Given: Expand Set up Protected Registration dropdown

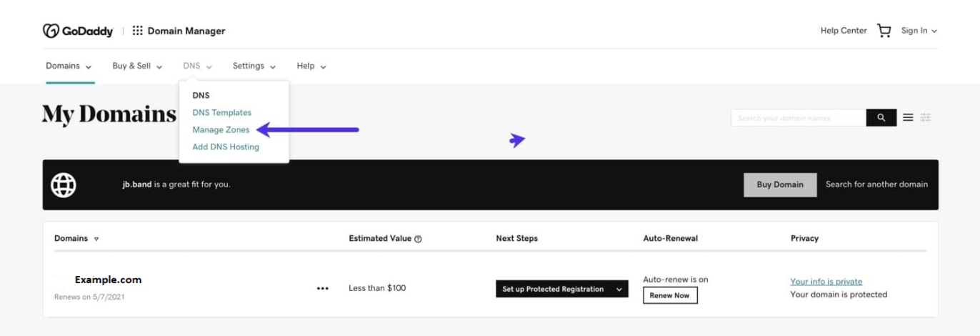Looking at the screenshot, I should (619, 290).
